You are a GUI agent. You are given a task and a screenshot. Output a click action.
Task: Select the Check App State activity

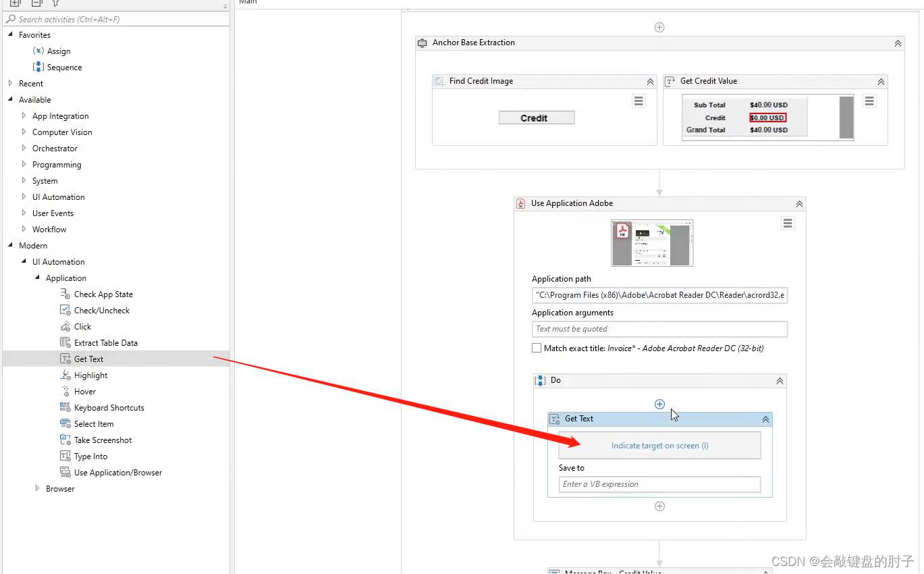(x=103, y=294)
